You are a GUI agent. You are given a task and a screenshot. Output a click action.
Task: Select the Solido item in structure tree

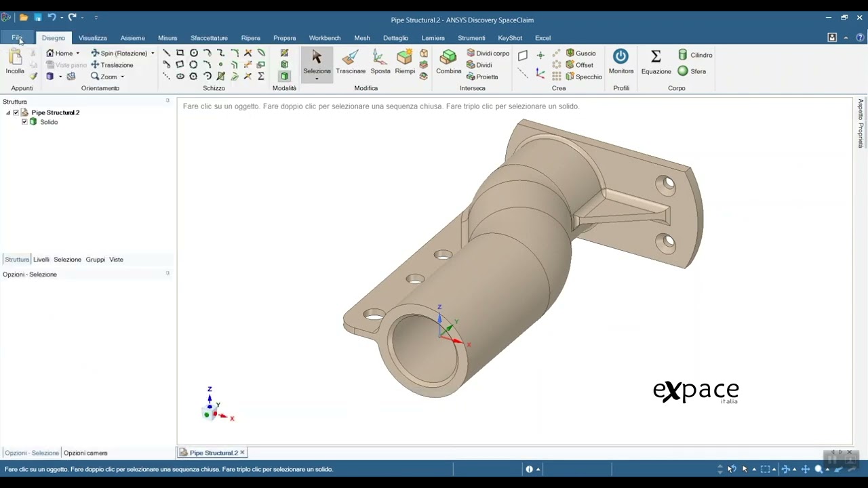tap(49, 122)
